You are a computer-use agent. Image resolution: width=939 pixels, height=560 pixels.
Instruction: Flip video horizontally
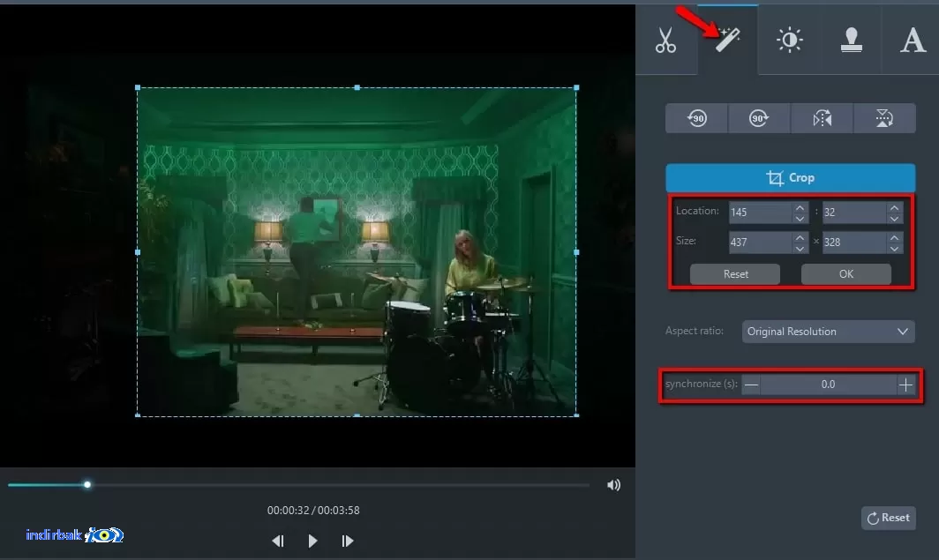[822, 118]
